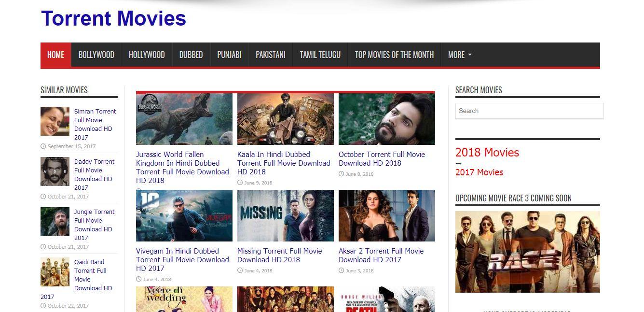
Task: Open Simran Torrent Full Movie sidebar link
Action: (95, 124)
